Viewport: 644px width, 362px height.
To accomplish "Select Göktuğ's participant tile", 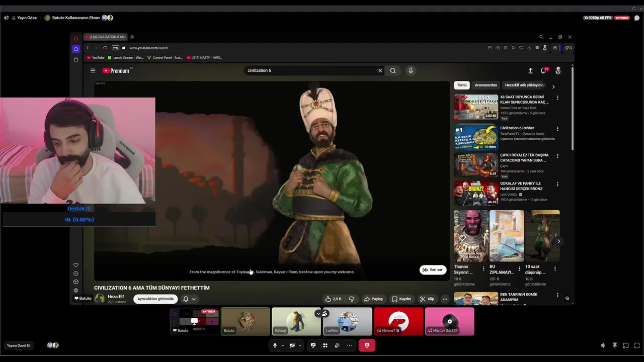I will click(x=296, y=321).
